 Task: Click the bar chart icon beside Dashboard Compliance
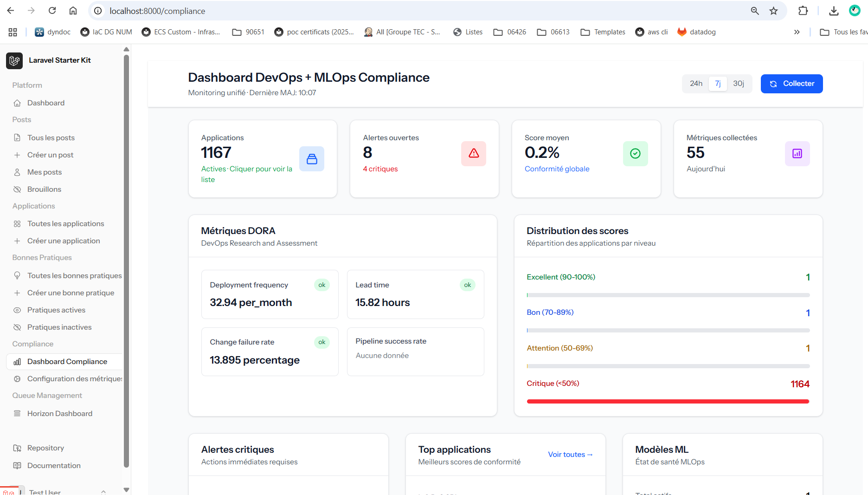[17, 362]
